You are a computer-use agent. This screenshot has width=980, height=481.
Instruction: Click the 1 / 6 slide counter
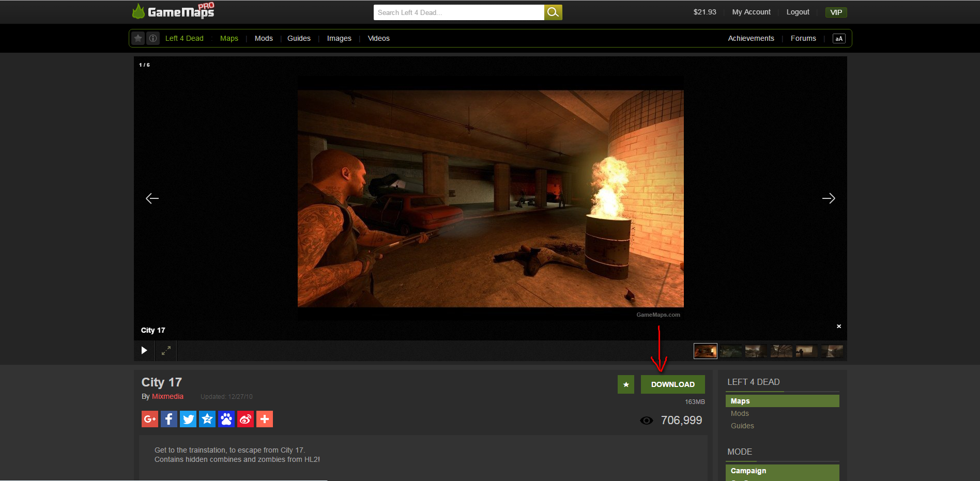click(144, 65)
